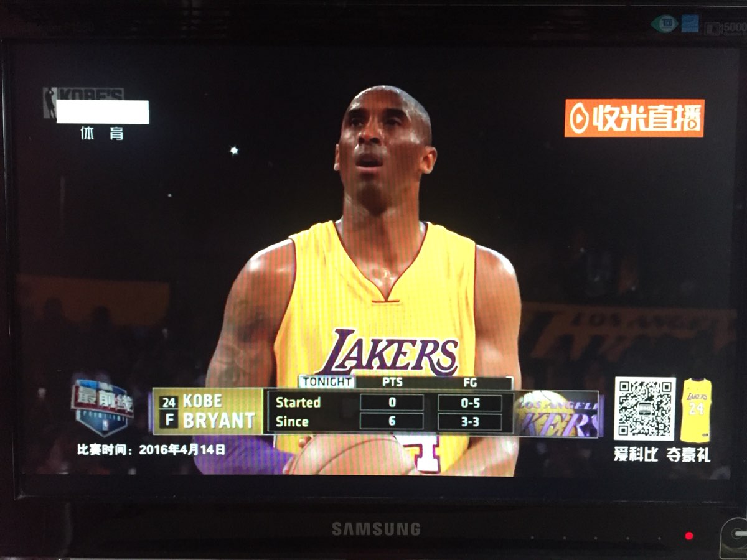Viewport: 747px width, 560px height.
Task: Click the Los Angeles Lakers logo on stats bar
Action: 557,414
